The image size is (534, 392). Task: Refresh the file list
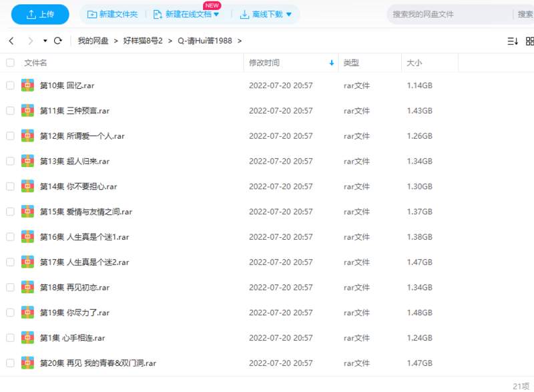[58, 41]
